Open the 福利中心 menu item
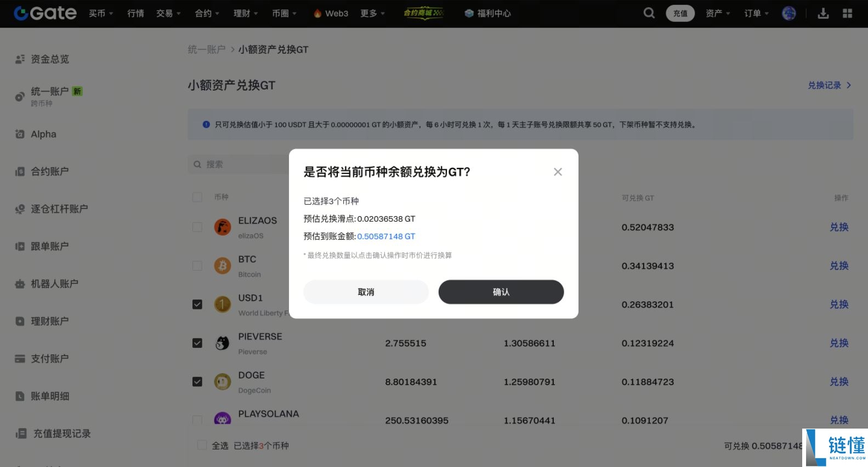868x467 pixels. point(494,13)
